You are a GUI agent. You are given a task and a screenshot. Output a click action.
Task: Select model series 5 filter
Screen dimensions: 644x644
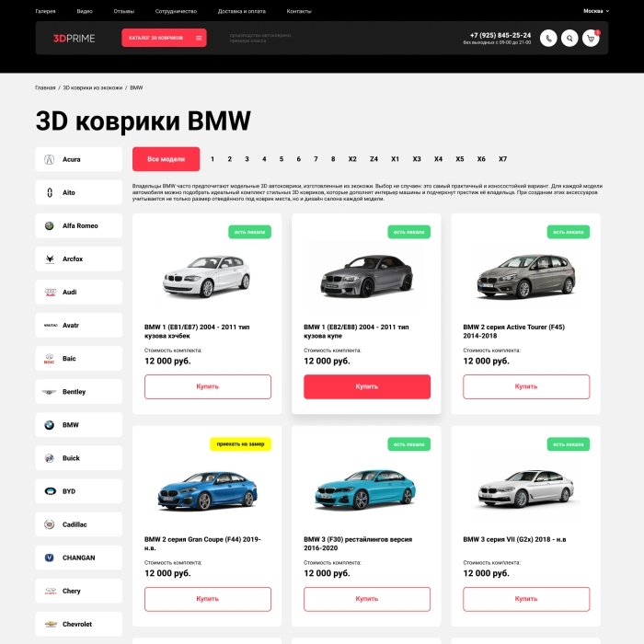point(282,159)
